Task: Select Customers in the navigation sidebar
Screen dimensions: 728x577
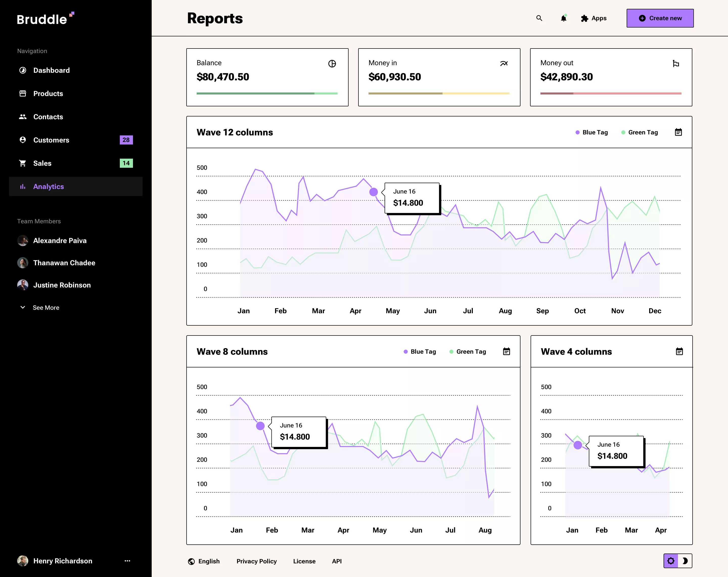Action: (51, 140)
